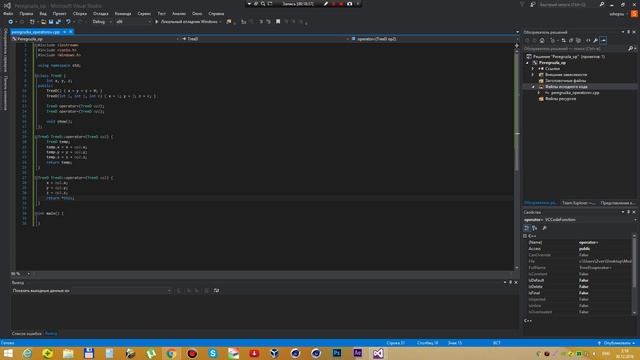Switch Properties panel to Alphabetical view
The width and height of the screenshot is (640, 360).
pos(535,228)
